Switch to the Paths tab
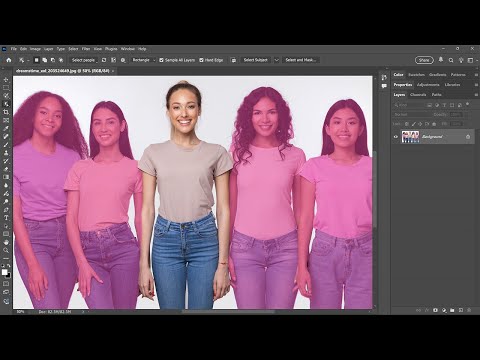 click(x=437, y=95)
